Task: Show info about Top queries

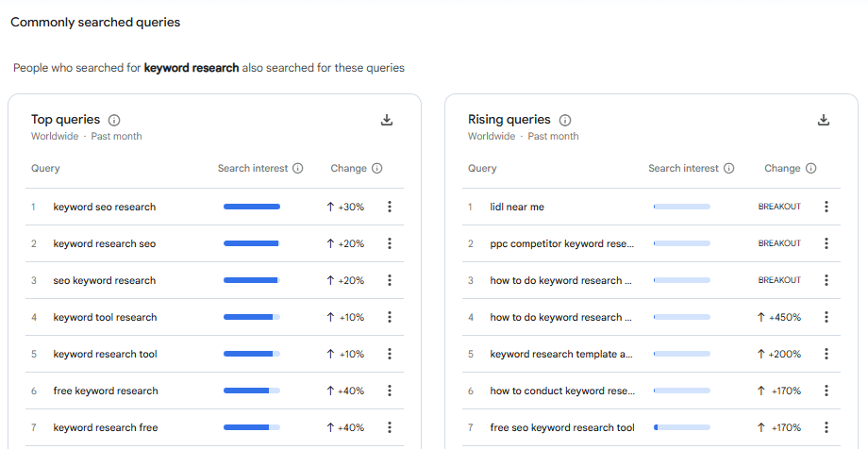Action: tap(114, 120)
